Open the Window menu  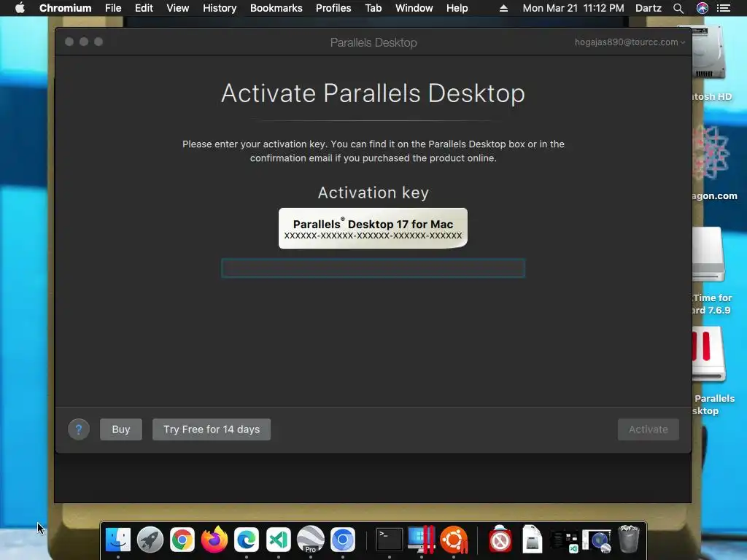coord(414,8)
